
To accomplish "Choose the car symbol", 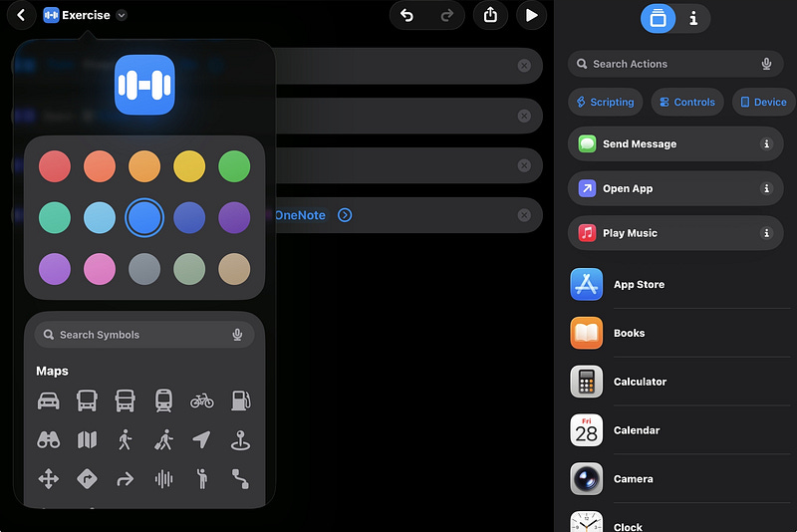I will [48, 400].
